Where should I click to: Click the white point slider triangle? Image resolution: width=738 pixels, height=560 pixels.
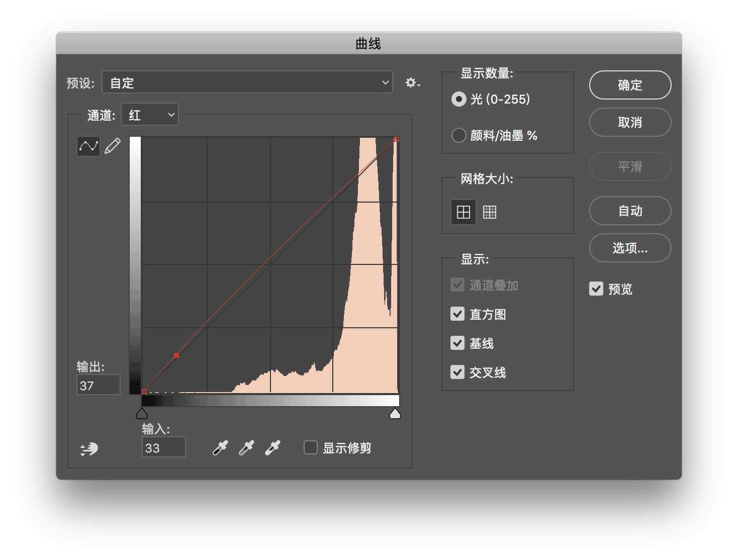tap(395, 413)
